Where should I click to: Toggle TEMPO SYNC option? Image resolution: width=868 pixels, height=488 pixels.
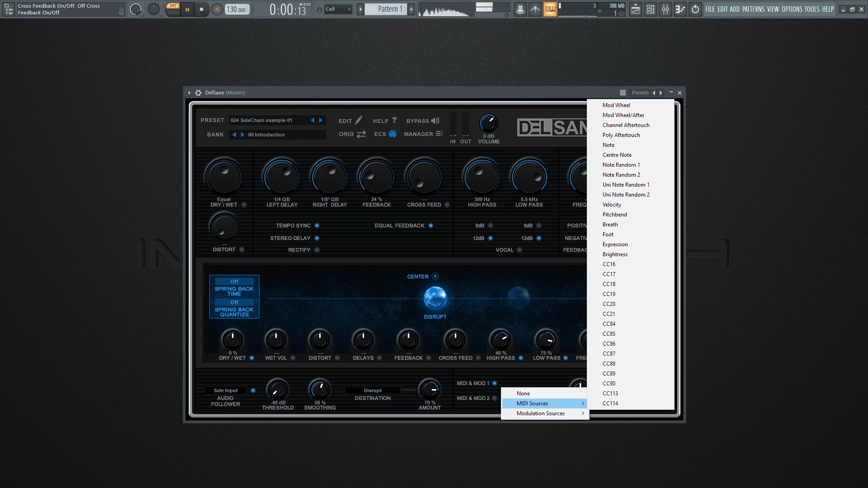(x=317, y=225)
